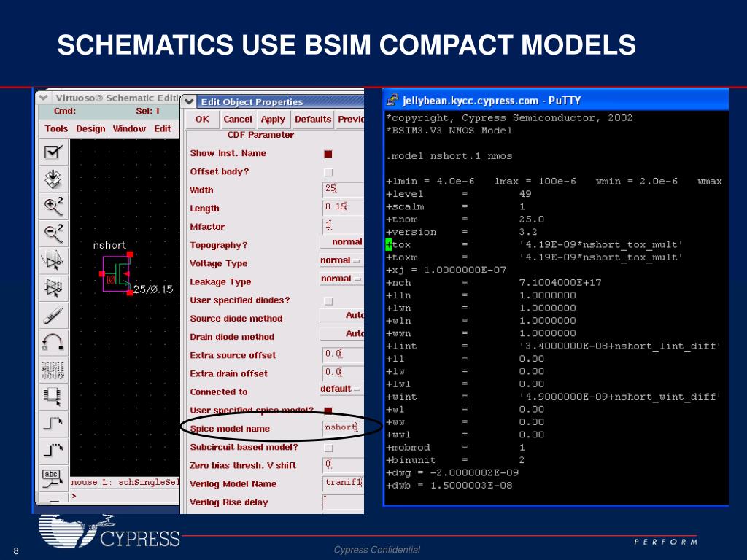Screen dimensions: 747x560
Task: Enable Subcircuit based model? checkbox
Action: coord(328,448)
